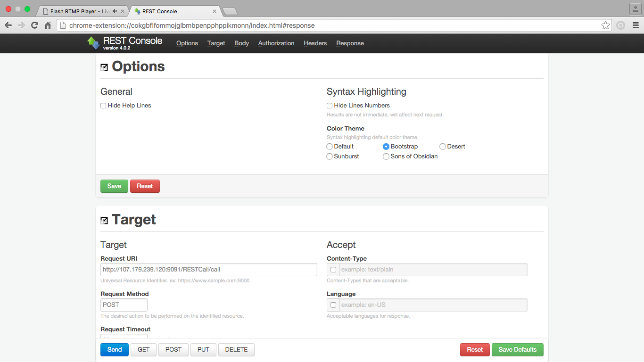Close the REST Console tab
644x362 pixels.
coord(215,11)
